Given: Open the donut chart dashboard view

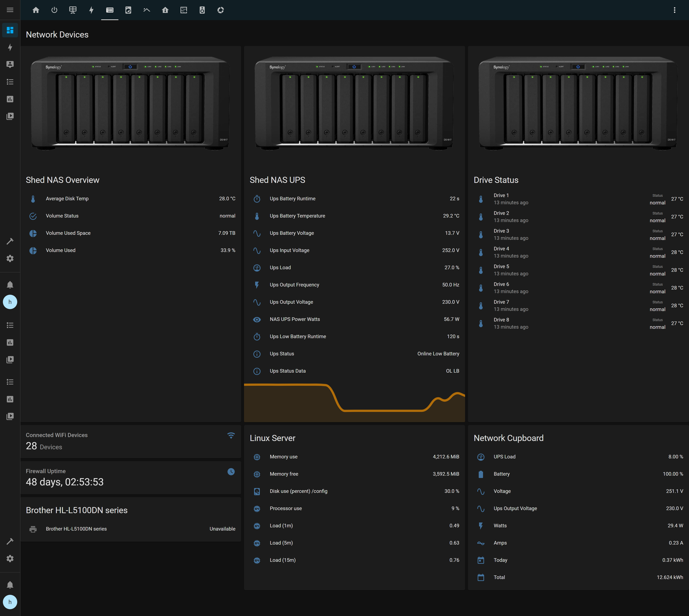Looking at the screenshot, I should pyautogui.click(x=221, y=10).
